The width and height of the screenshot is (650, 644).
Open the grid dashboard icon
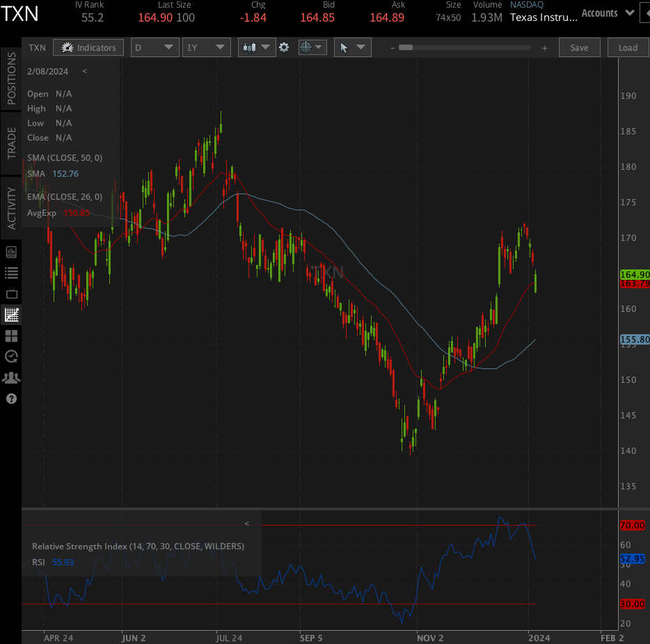coord(10,336)
